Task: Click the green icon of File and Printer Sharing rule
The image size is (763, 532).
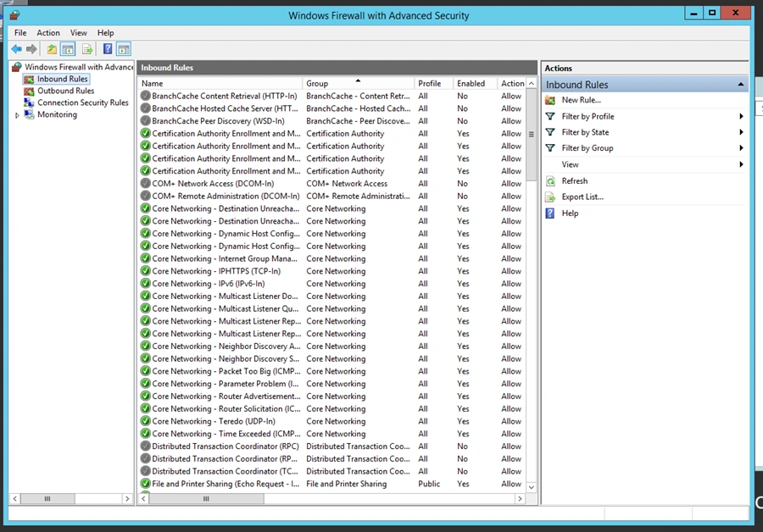Action: coord(146,484)
